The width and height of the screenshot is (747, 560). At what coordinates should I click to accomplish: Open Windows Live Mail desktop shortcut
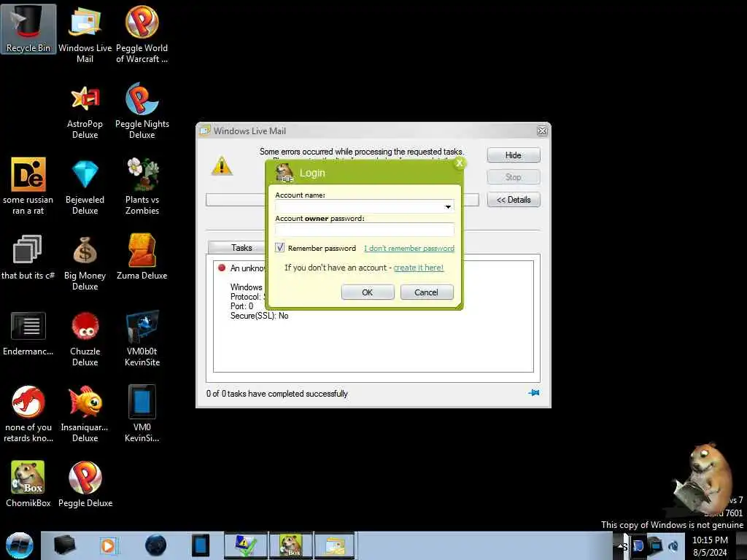pyautogui.click(x=85, y=34)
